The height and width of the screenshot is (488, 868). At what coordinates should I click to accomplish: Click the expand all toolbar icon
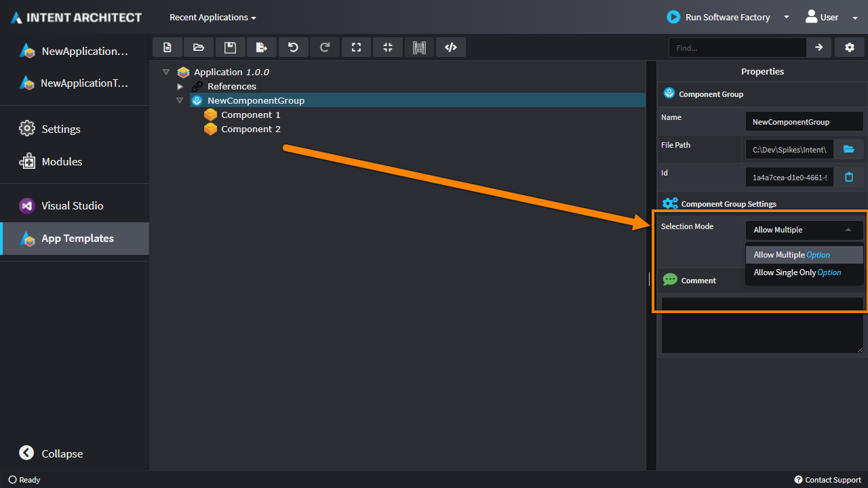pos(356,47)
